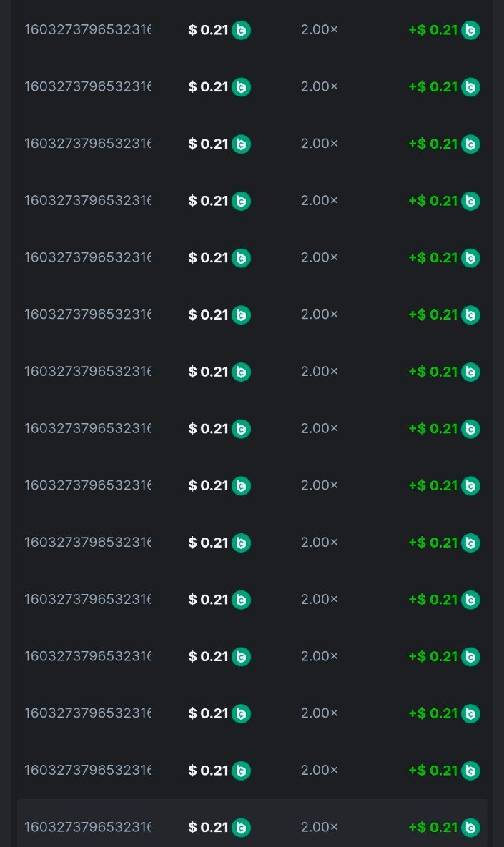The width and height of the screenshot is (504, 847).
Task: Click the profit coin icon in the highlighted bottom row
Action: pos(470,828)
